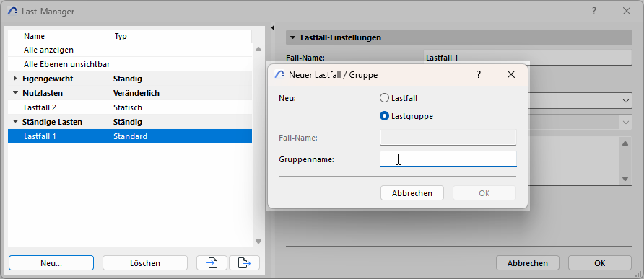The height and width of the screenshot is (279, 644).
Task: Click the import load cases icon button
Action: coord(212,263)
